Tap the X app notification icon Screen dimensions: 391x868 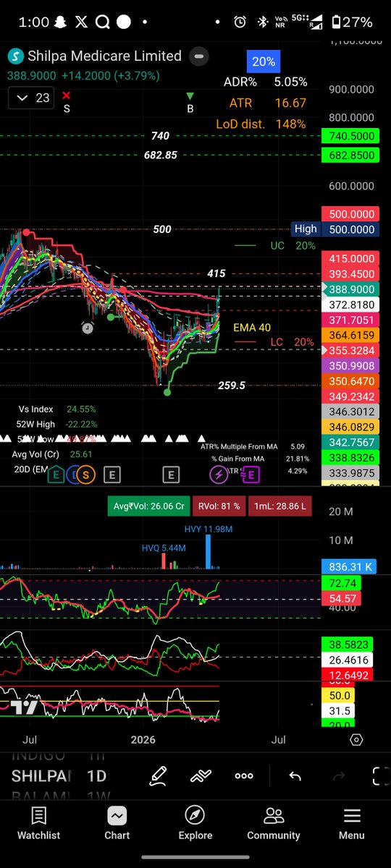[80, 22]
